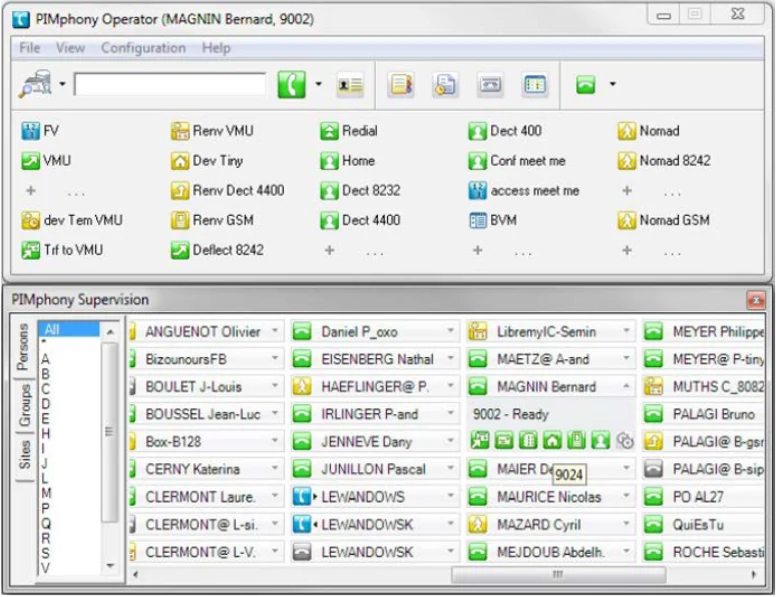Expand the Daniel P_oxo dropdown arrow
776x597 pixels.
pos(450,330)
